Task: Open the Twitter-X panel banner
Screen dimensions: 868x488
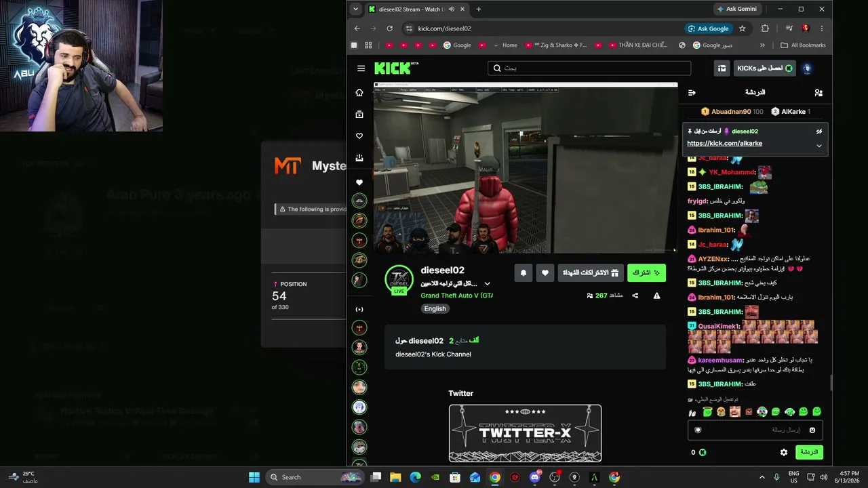Action: click(525, 434)
